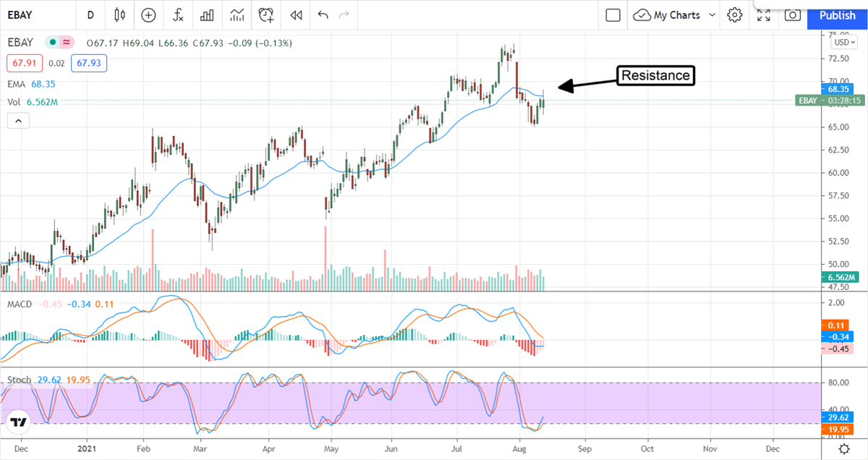
Task: Click the green EBAY countdown price label
Action: coord(830,101)
